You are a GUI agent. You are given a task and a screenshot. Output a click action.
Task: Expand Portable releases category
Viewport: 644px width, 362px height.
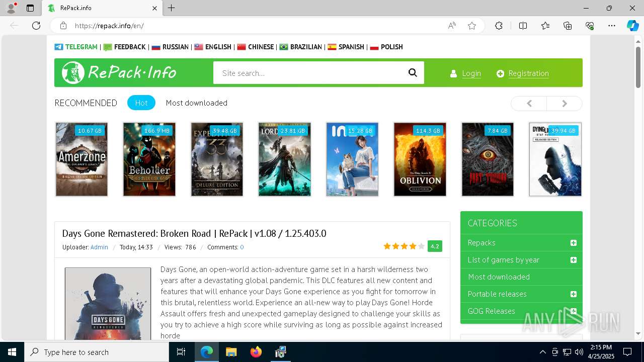pos(573,294)
